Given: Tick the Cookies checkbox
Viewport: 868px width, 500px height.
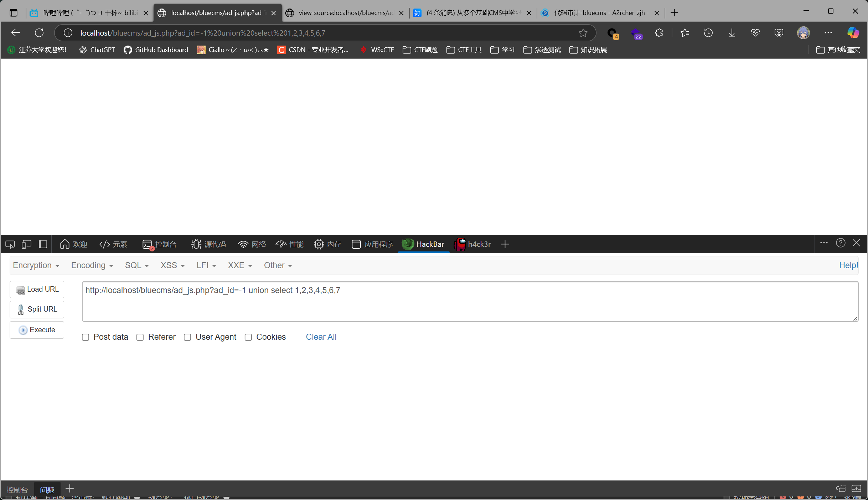Looking at the screenshot, I should 248,337.
